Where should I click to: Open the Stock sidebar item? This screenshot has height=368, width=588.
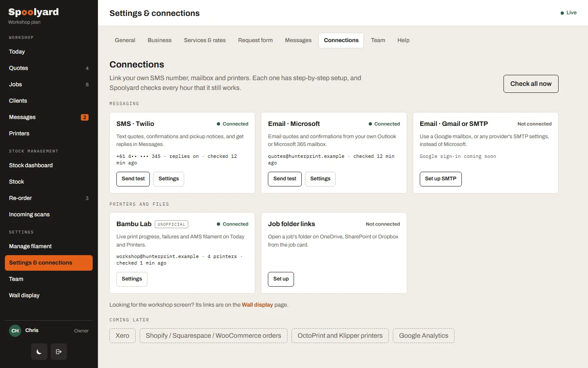coord(49,182)
